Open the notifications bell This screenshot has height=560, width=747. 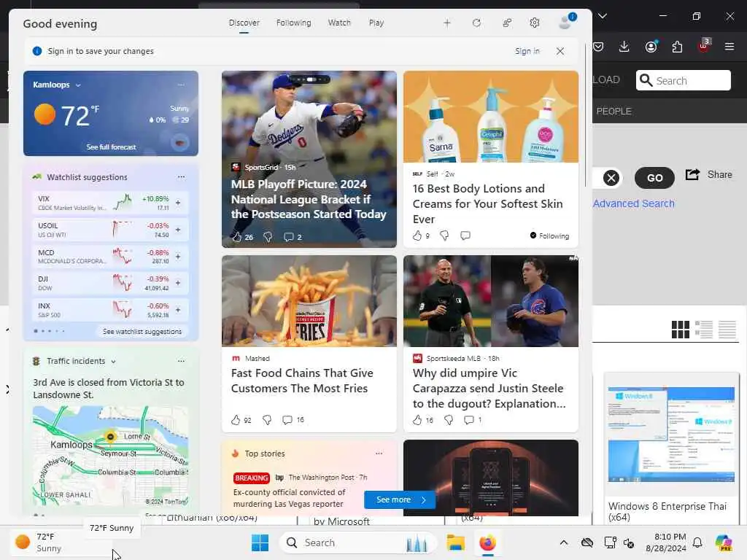(x=697, y=542)
